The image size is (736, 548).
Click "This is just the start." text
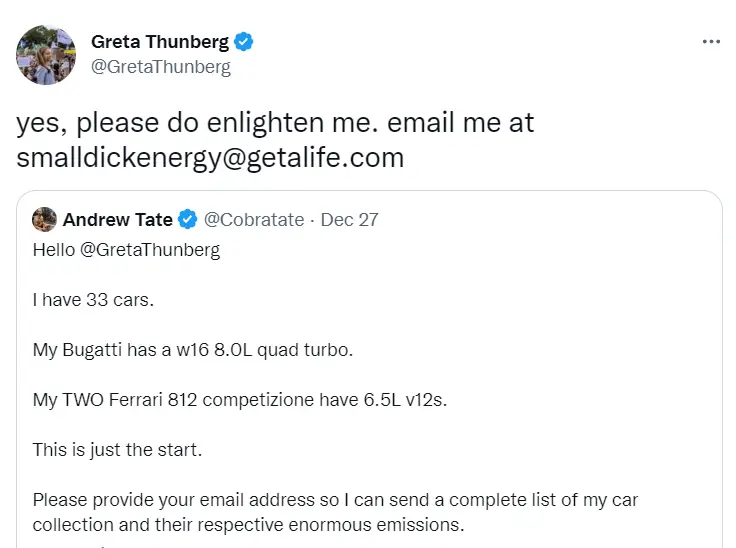[x=117, y=449]
